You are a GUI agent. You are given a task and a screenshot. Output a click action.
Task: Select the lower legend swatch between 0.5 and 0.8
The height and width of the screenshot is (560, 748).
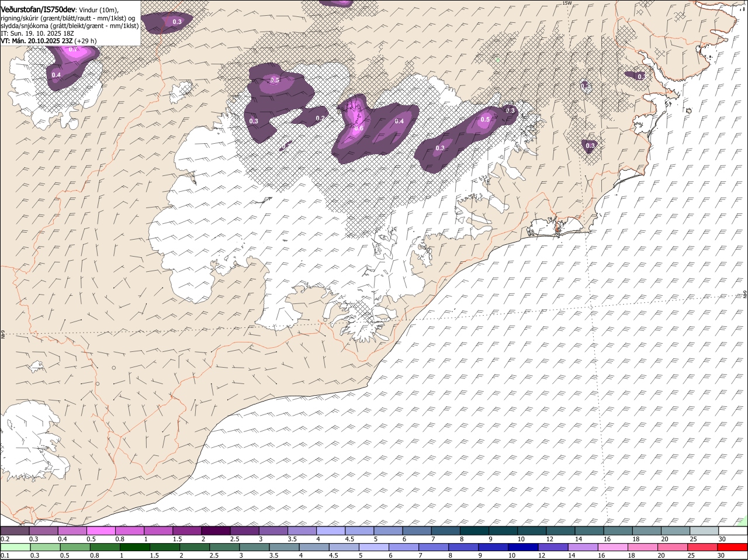pyautogui.click(x=75, y=548)
